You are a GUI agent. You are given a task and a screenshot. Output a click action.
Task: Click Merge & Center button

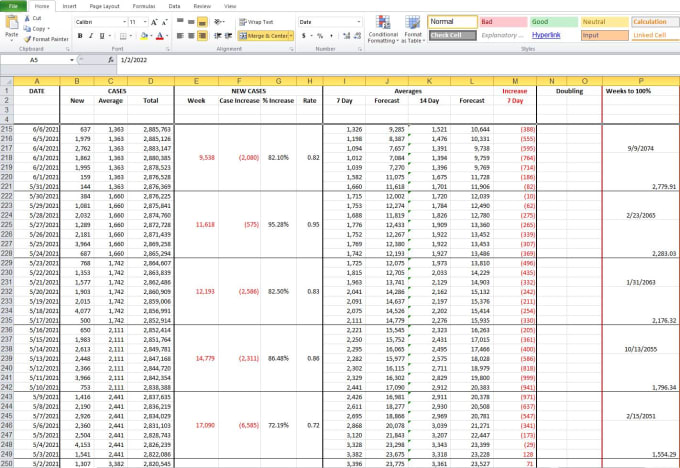263,36
